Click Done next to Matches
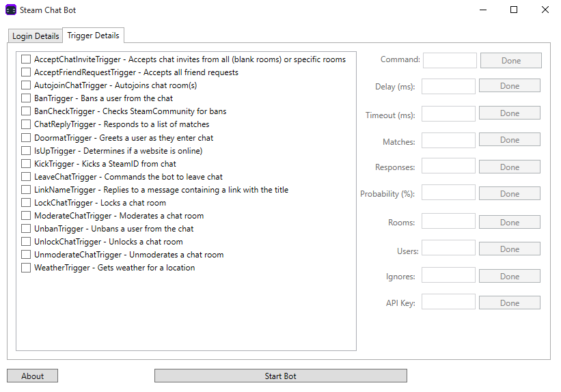 510,140
